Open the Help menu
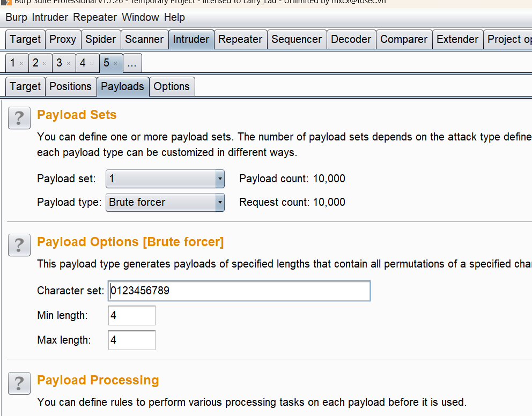The height and width of the screenshot is (416, 532). pos(174,17)
